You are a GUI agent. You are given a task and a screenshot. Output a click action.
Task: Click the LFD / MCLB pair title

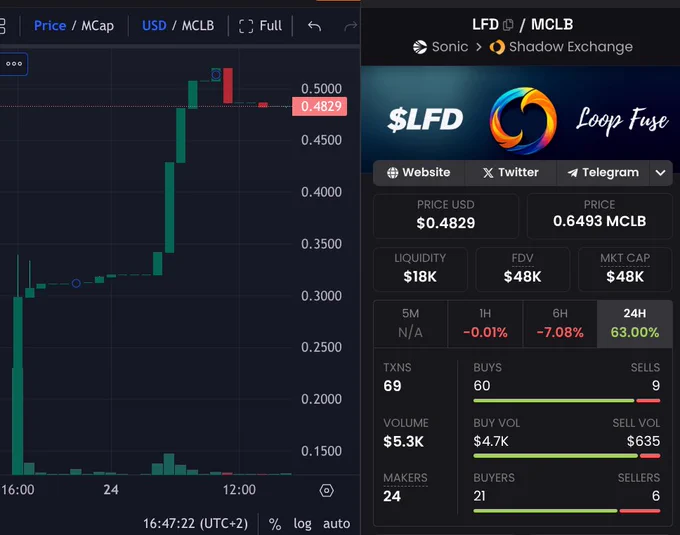(523, 25)
